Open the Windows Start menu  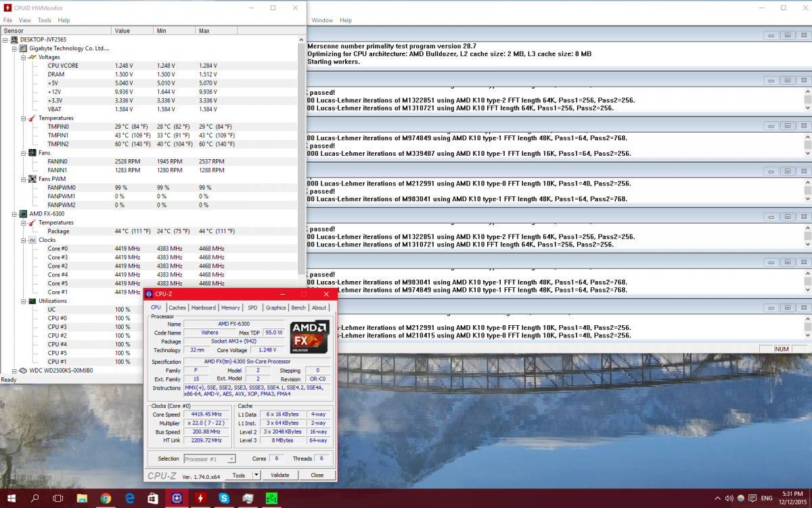point(12,499)
